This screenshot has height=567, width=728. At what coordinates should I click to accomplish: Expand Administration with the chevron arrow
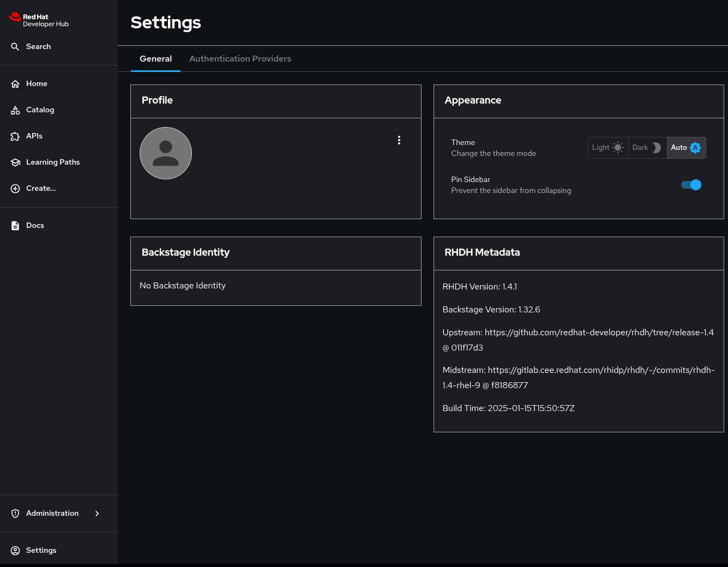[x=97, y=514]
